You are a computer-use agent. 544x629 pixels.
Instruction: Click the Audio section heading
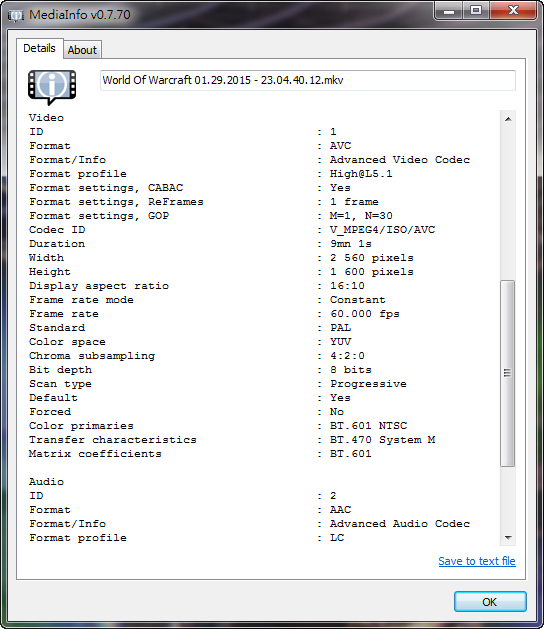(x=46, y=481)
